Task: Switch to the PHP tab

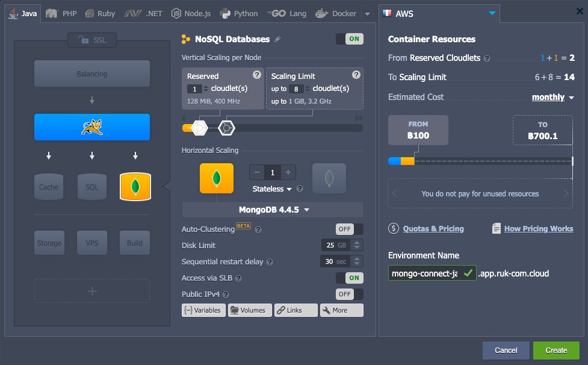Action: (x=61, y=13)
